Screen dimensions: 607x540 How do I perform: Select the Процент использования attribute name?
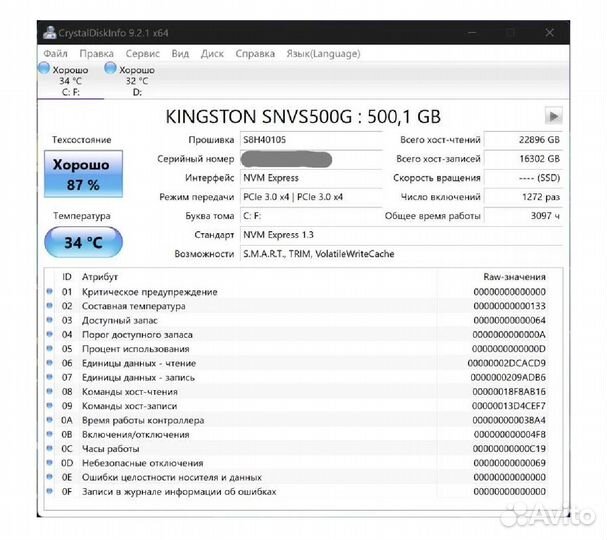(135, 349)
